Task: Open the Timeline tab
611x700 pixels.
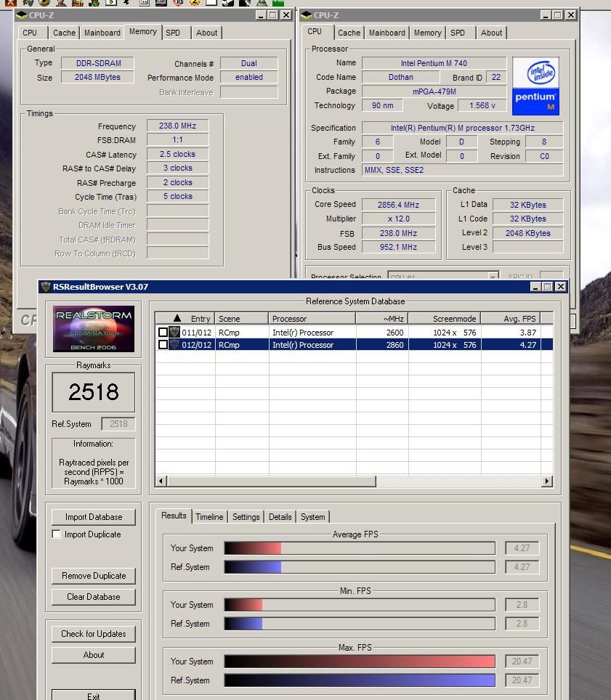Action: pyautogui.click(x=209, y=516)
